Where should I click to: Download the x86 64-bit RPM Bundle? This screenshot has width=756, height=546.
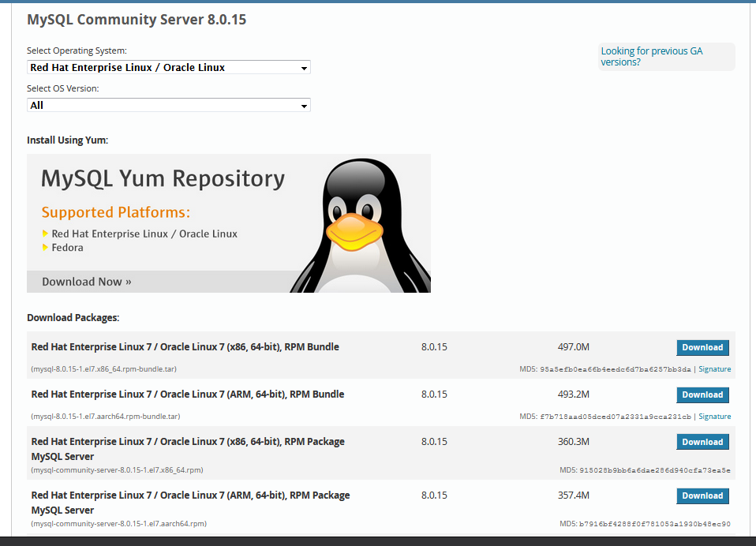(702, 347)
